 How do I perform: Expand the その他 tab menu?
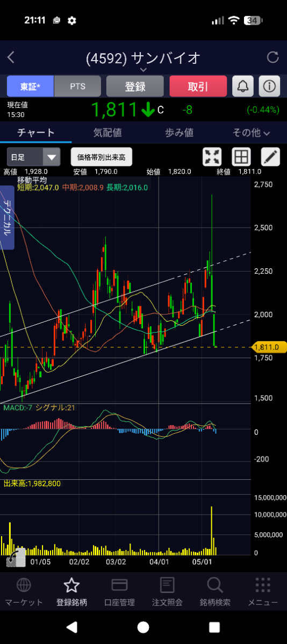tap(251, 132)
